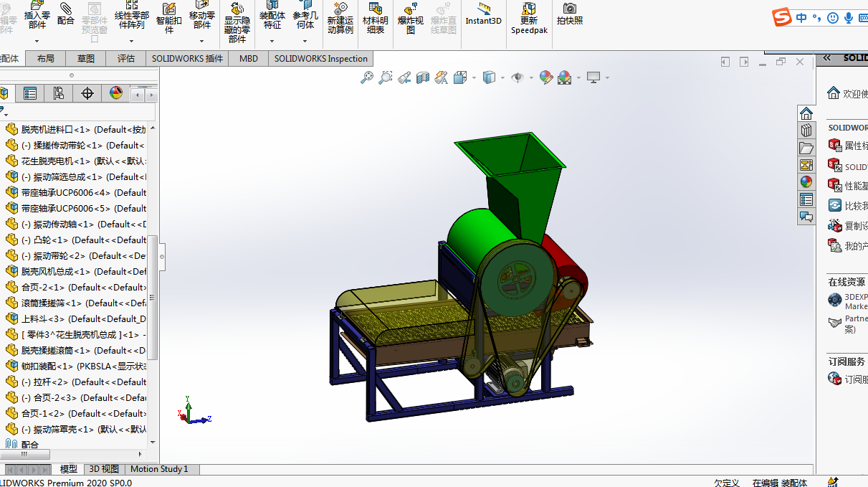
Task: Open the DisplayManager color ball tab
Action: click(116, 93)
